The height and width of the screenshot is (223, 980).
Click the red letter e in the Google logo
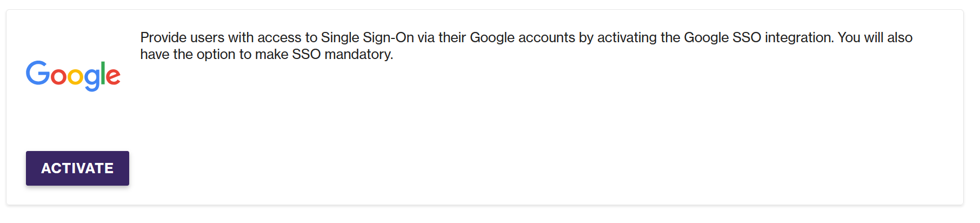coord(114,77)
